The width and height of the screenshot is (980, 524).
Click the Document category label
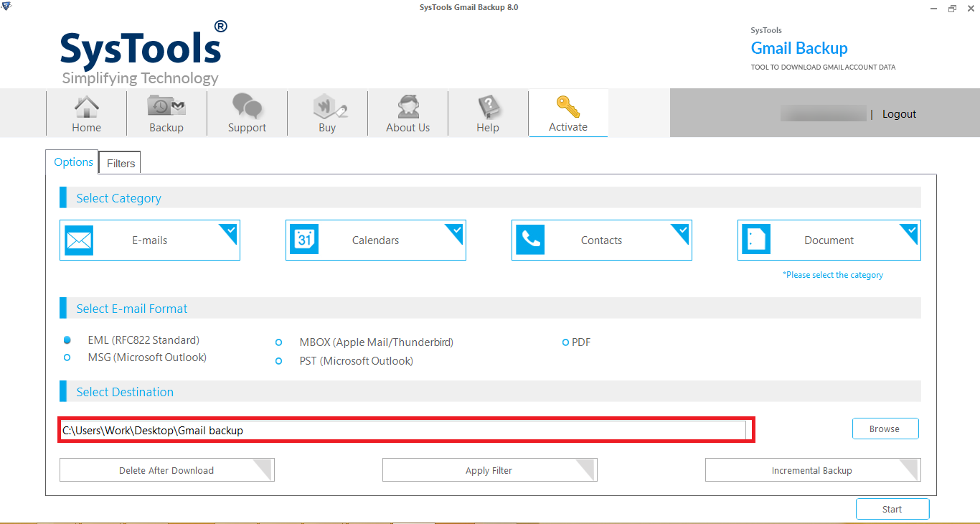click(x=829, y=240)
